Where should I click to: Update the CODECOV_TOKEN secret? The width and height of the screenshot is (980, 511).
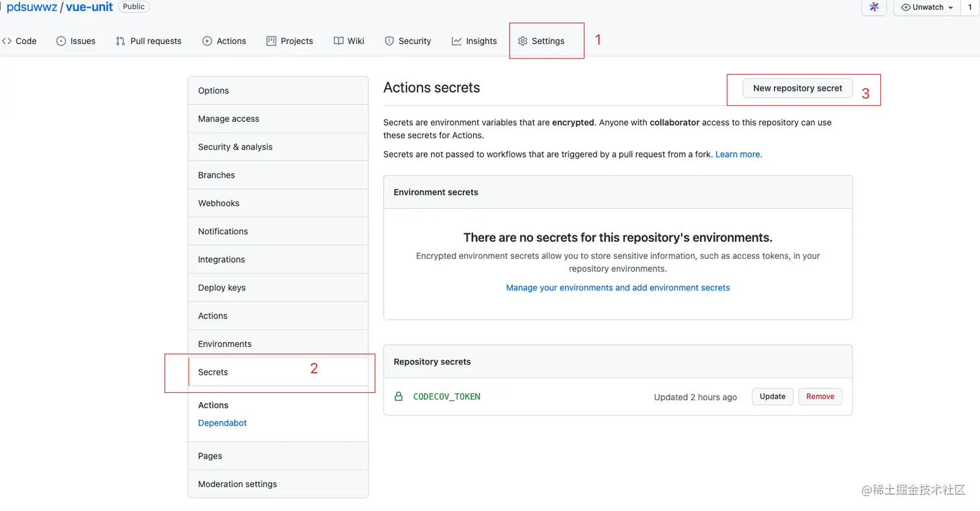pyautogui.click(x=772, y=396)
